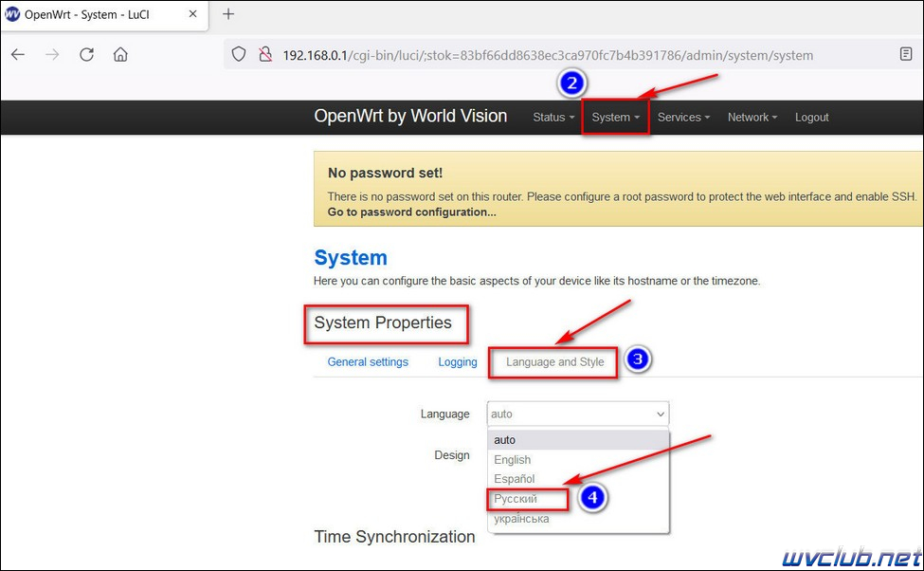
Task: Open the Status menu
Action: pyautogui.click(x=553, y=118)
